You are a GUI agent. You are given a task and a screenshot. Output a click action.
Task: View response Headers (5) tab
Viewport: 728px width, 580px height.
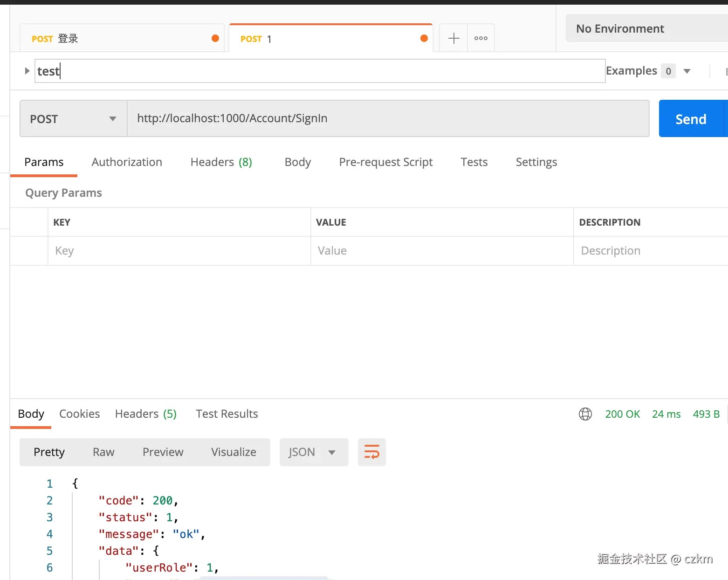[x=146, y=414]
